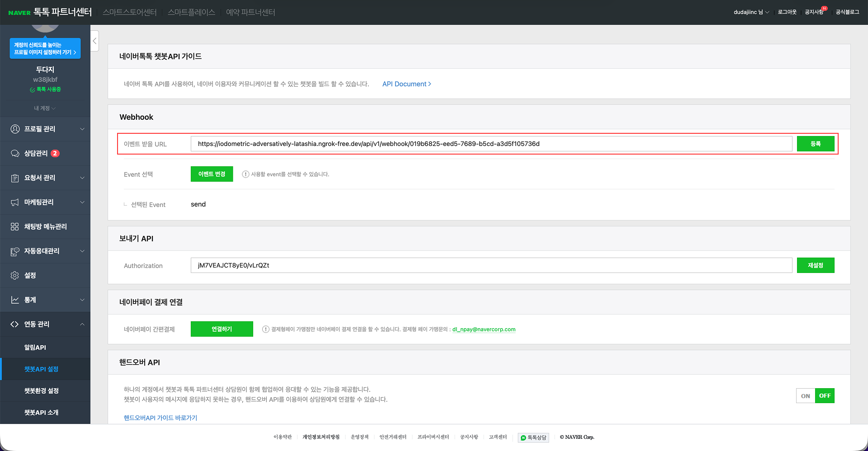Open the dudajiinc 님 account dropdown

[x=751, y=12]
